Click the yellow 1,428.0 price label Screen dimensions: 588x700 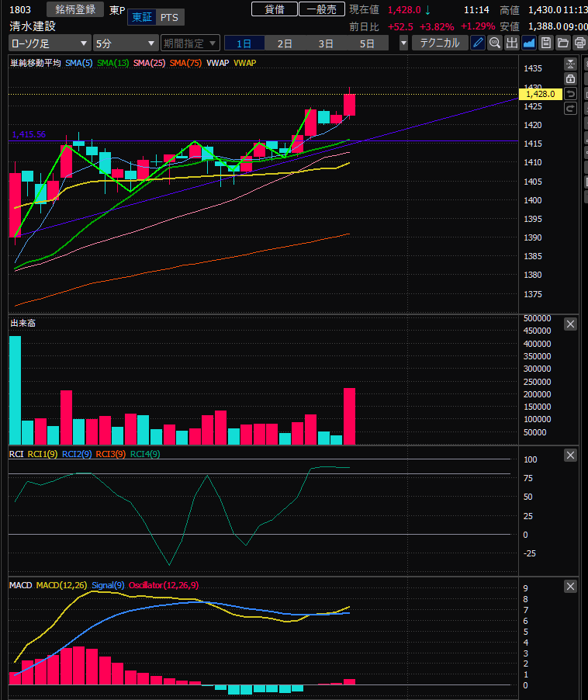[540, 94]
